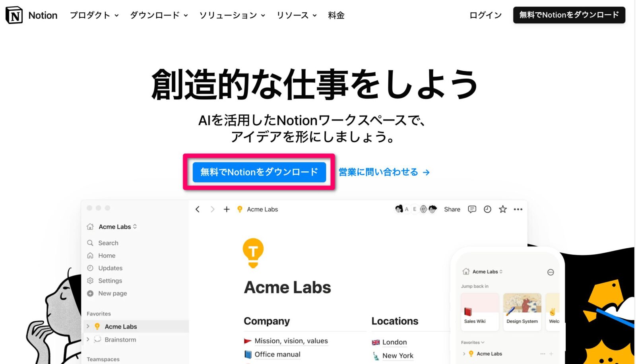Click the mobile Acme Labs row plus icon

tap(551, 354)
